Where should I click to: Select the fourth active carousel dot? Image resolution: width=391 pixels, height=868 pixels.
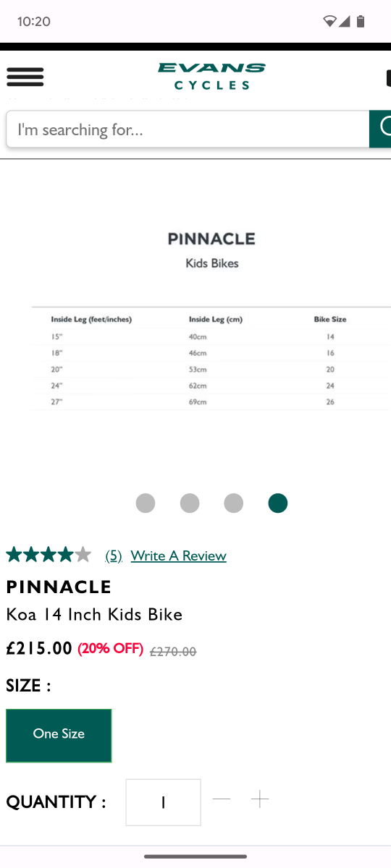pos(278,503)
